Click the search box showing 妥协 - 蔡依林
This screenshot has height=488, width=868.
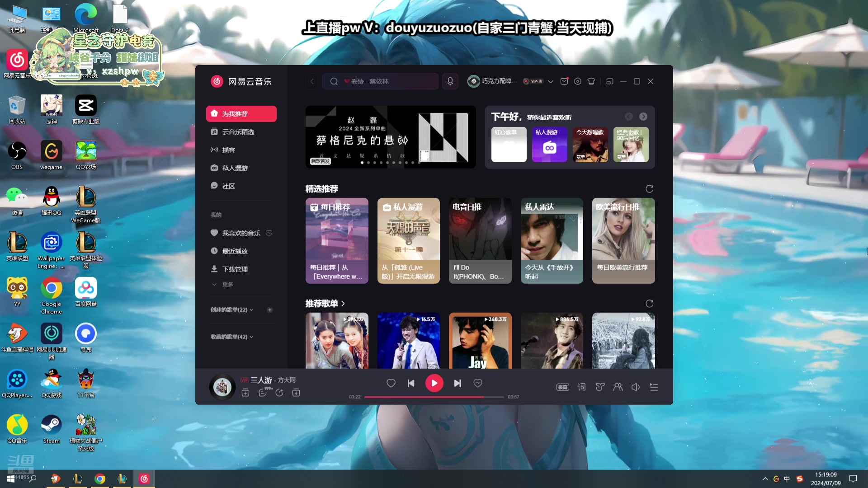[380, 81]
